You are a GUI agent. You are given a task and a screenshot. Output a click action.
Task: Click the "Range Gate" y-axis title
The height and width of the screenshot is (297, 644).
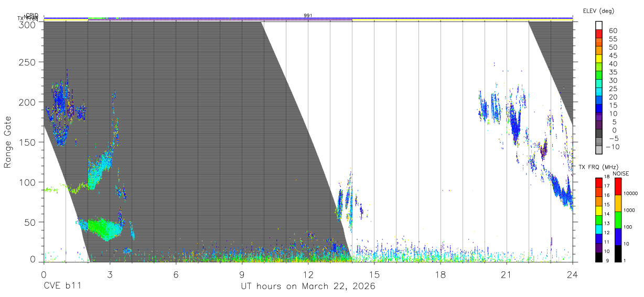pyautogui.click(x=8, y=142)
